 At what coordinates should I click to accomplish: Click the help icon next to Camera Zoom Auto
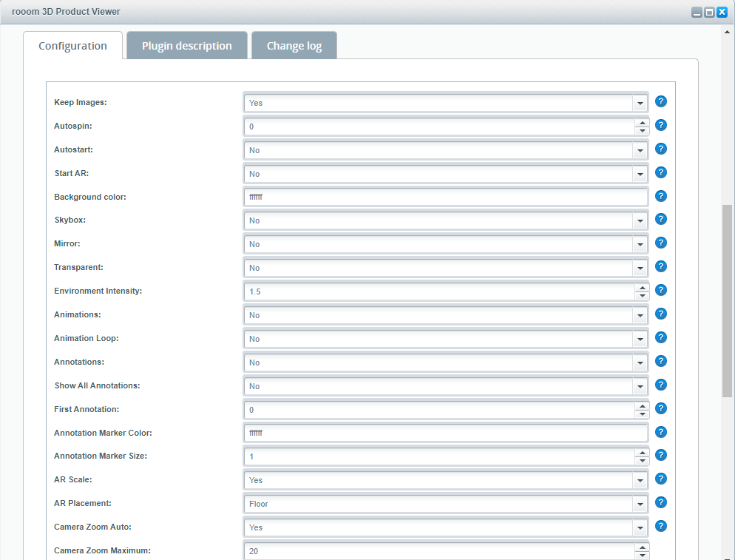click(661, 526)
